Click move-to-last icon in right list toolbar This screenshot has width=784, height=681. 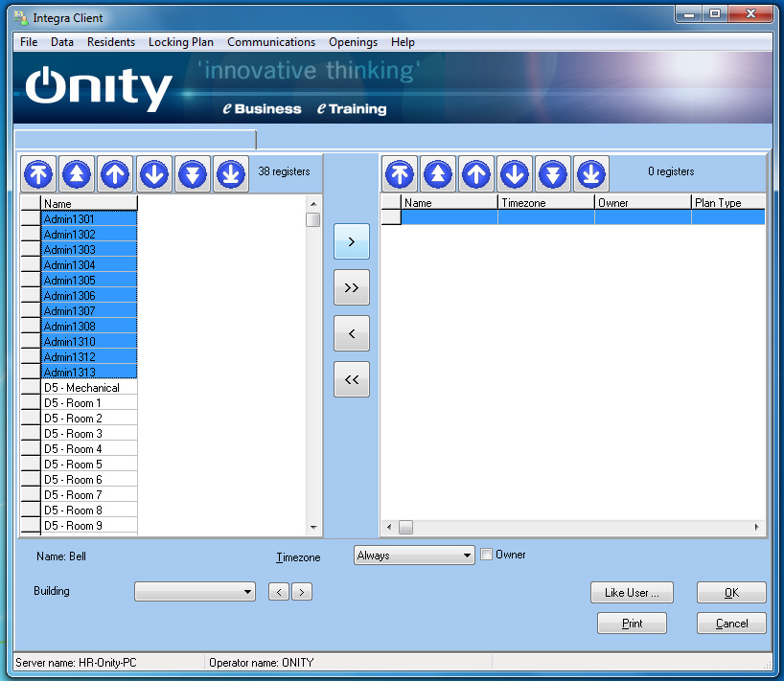[x=591, y=174]
